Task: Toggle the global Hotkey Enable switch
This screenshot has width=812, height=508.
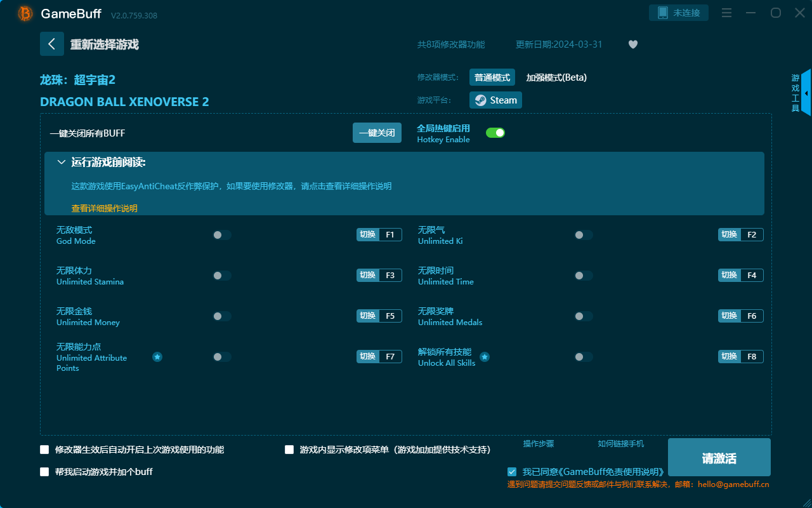Action: point(495,133)
